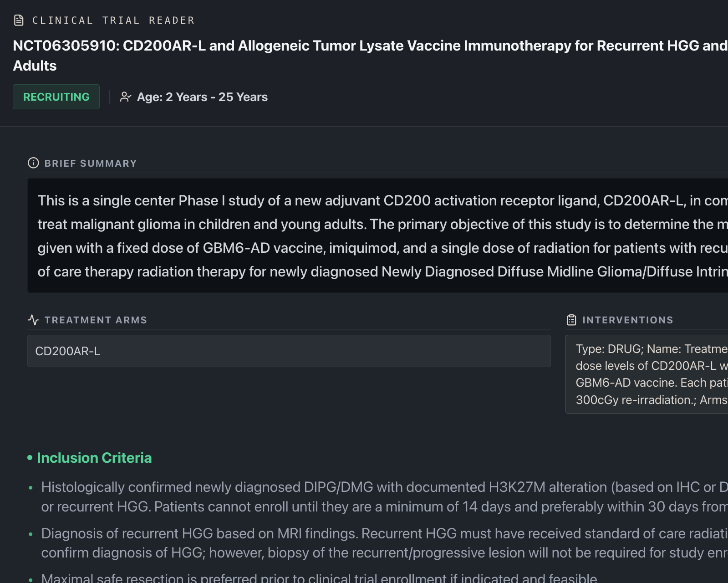Screen dimensions: 728x583
Task: Click the Age 2 Years - 25 Years label
Action: pos(202,97)
